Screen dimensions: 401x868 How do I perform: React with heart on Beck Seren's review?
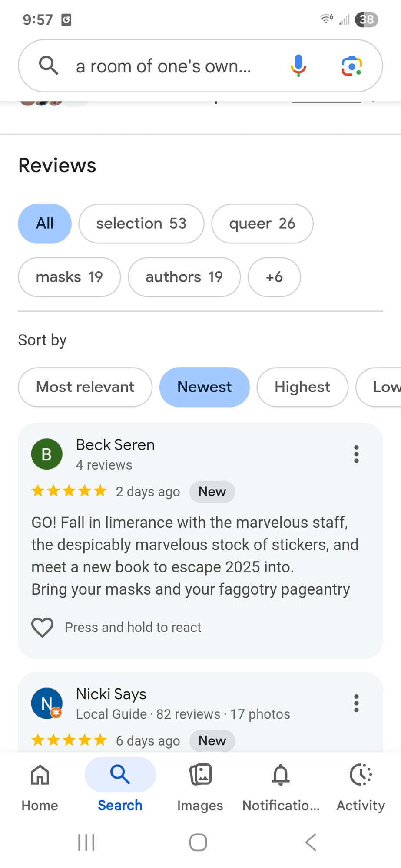click(x=43, y=627)
